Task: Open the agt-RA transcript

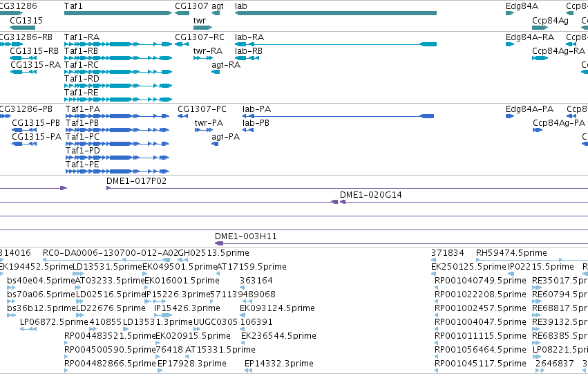Action: click(x=226, y=65)
